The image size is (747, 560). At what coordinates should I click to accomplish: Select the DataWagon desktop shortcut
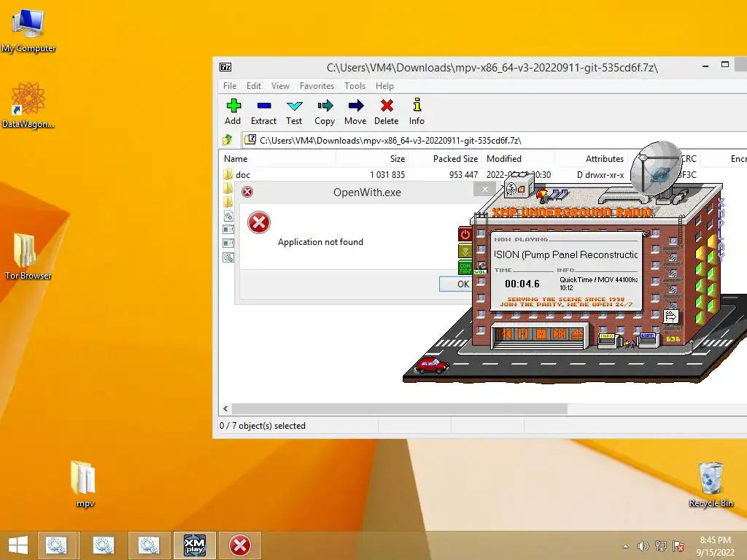pos(28,105)
